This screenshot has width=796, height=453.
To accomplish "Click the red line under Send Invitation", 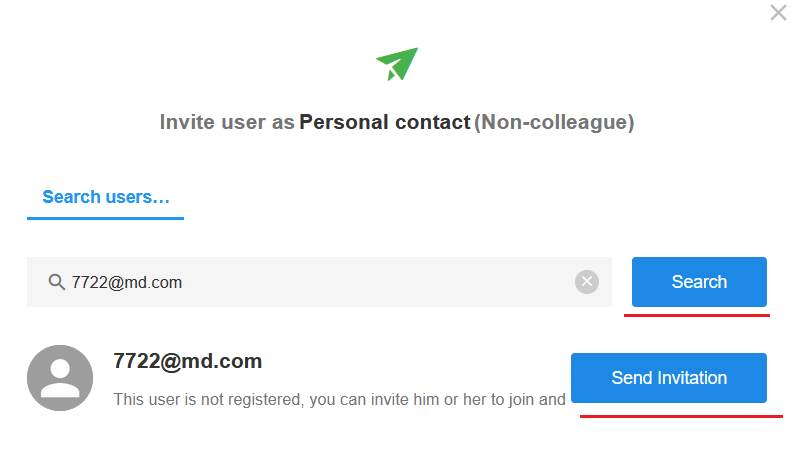I will click(x=680, y=416).
